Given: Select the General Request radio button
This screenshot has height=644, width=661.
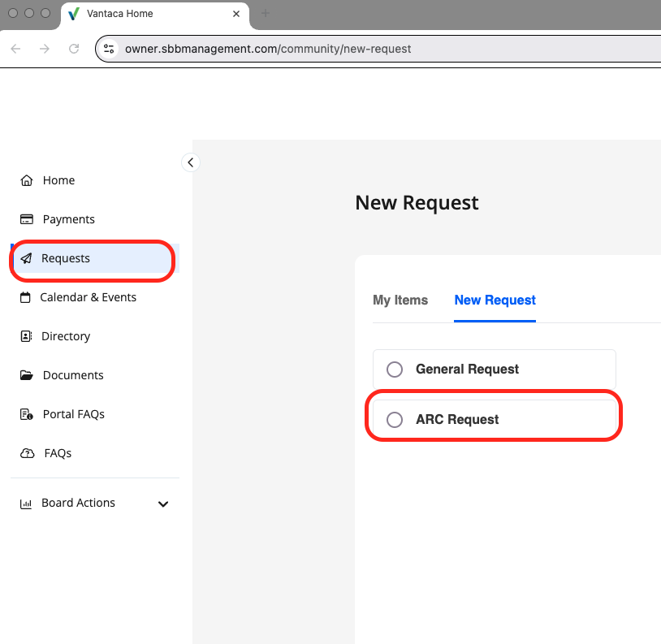Looking at the screenshot, I should [395, 370].
